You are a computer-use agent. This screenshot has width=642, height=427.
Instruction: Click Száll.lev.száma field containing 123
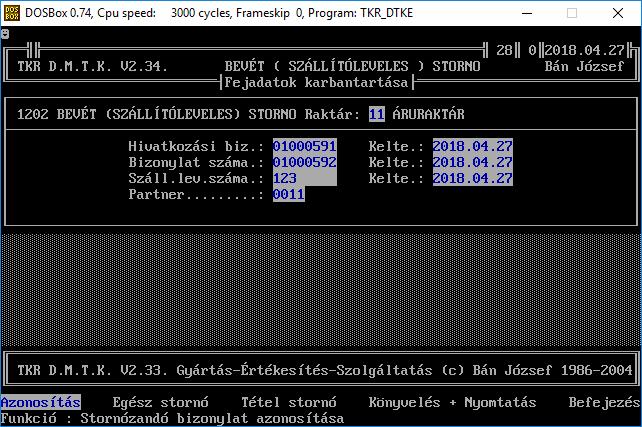click(305, 178)
